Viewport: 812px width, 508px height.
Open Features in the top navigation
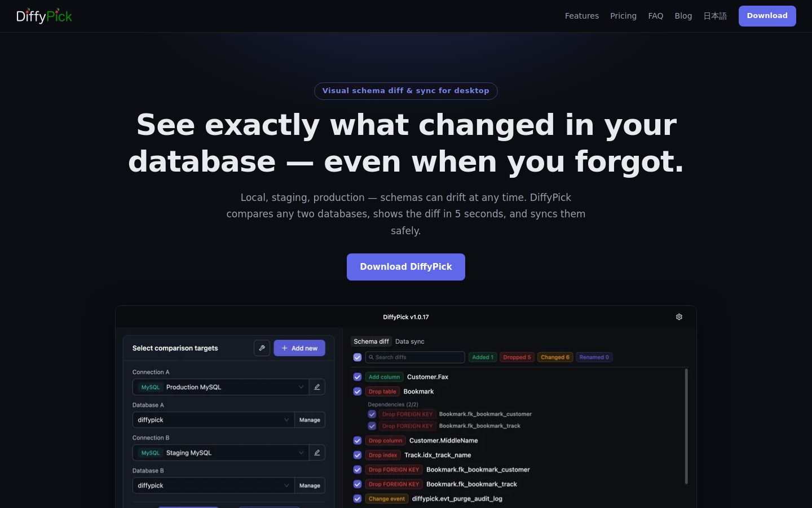[582, 16]
